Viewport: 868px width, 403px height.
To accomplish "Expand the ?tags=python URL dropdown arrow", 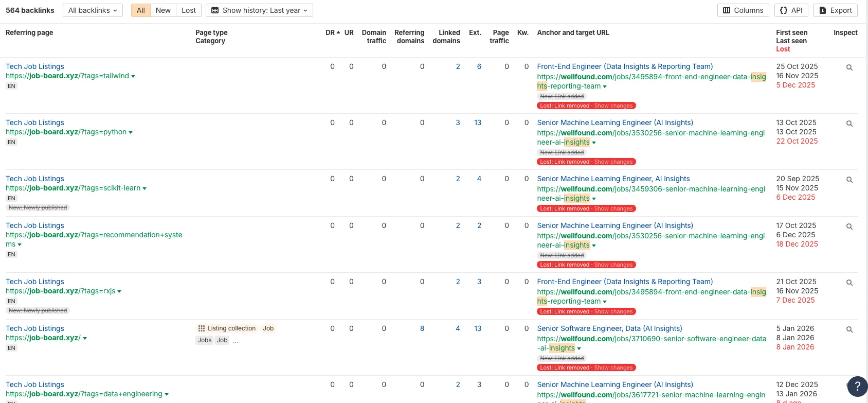I will pos(131,132).
